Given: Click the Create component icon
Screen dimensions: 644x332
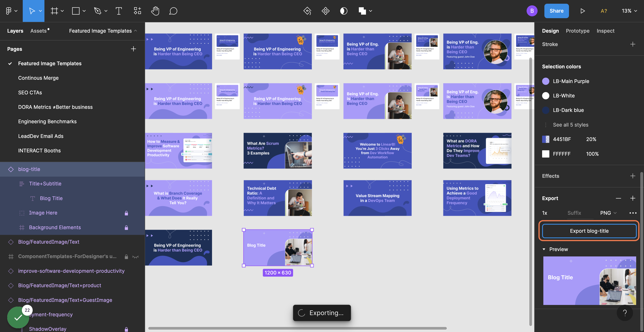Looking at the screenshot, I should coord(326,11).
